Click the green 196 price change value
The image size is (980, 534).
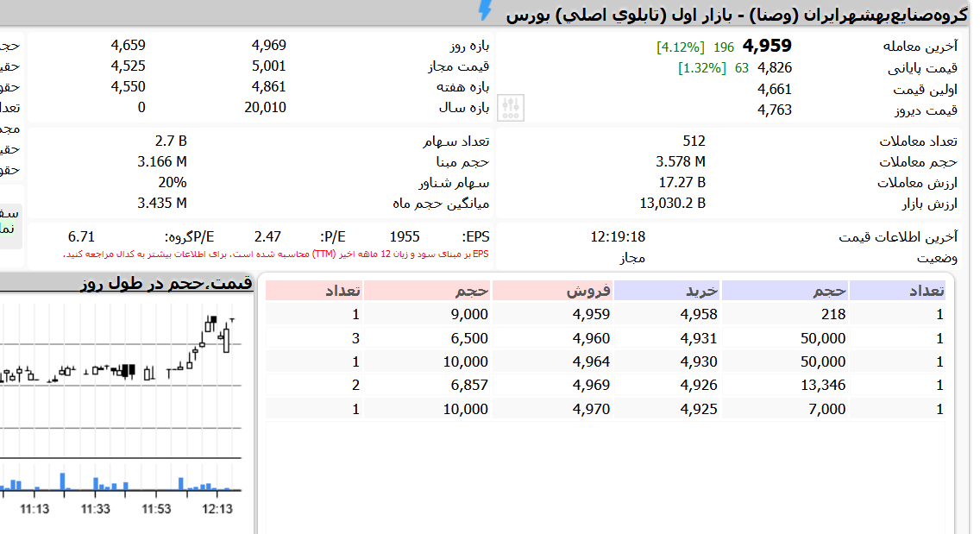pyautogui.click(x=724, y=47)
